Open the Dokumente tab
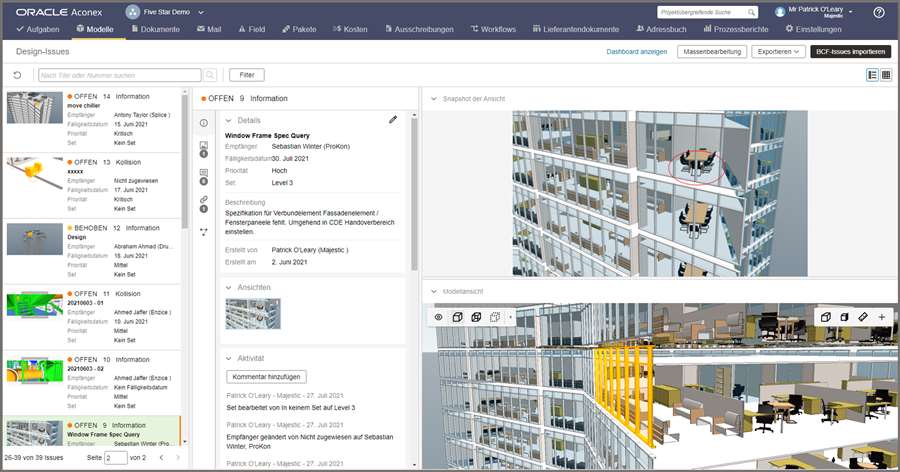The image size is (900, 472). pyautogui.click(x=155, y=30)
